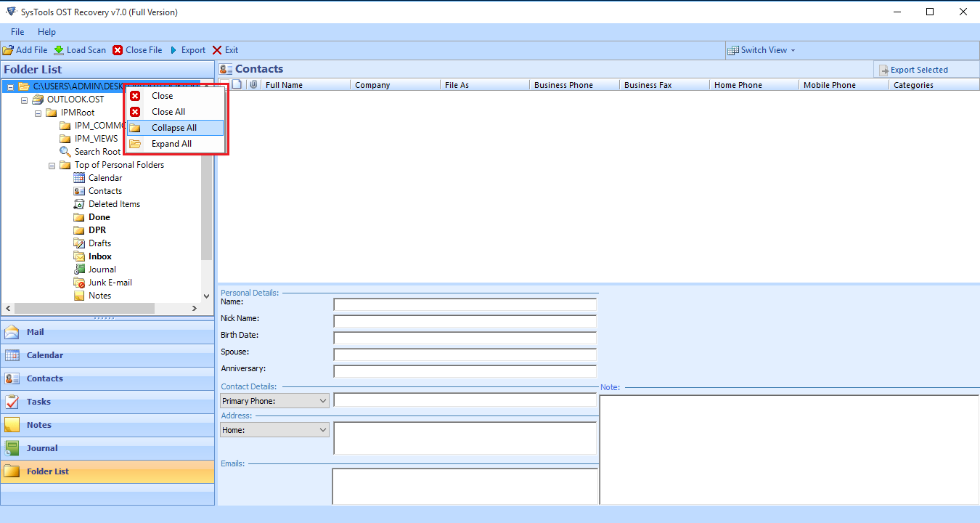Screen dimensions: 980x523
Task: Sort by Mobile Phone column header
Action: [x=844, y=85]
